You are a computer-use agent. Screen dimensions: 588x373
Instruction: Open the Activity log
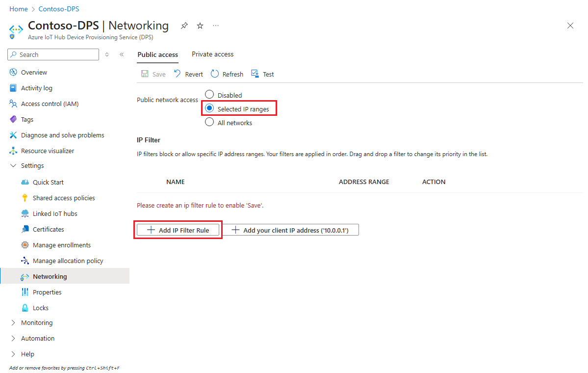click(x=36, y=88)
